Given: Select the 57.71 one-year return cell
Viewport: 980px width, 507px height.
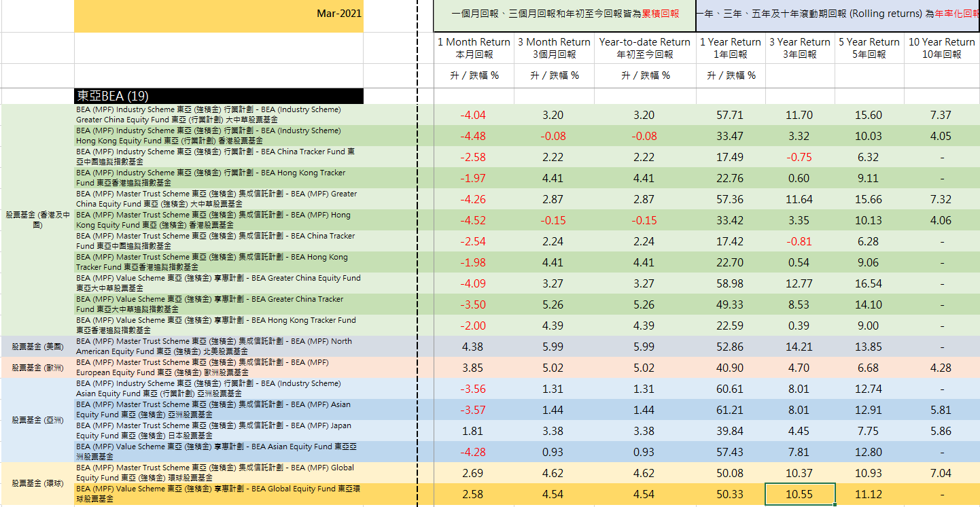Looking at the screenshot, I should 731,115.
